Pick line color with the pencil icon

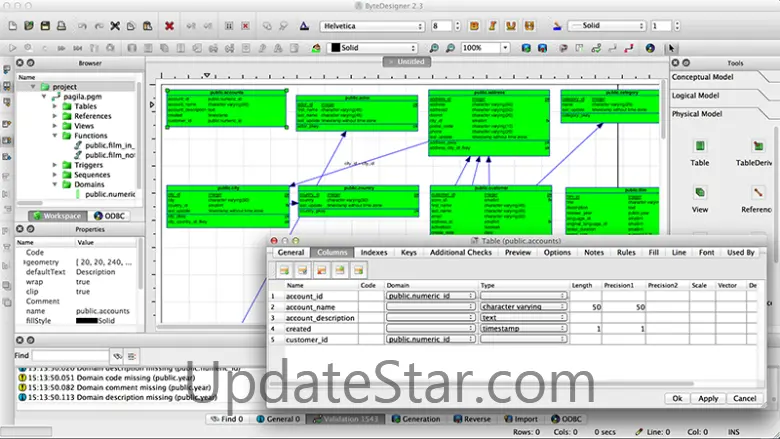click(557, 26)
